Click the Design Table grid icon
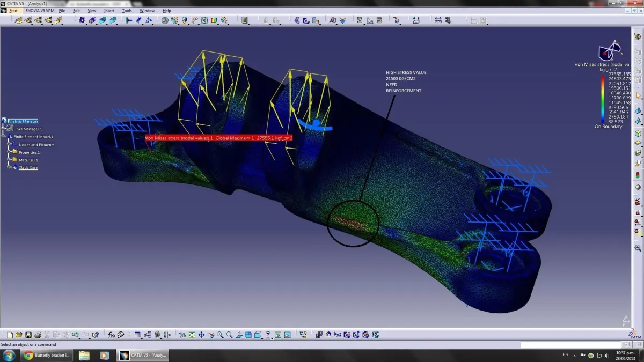Viewport: 644px width, 362px height. point(137,335)
